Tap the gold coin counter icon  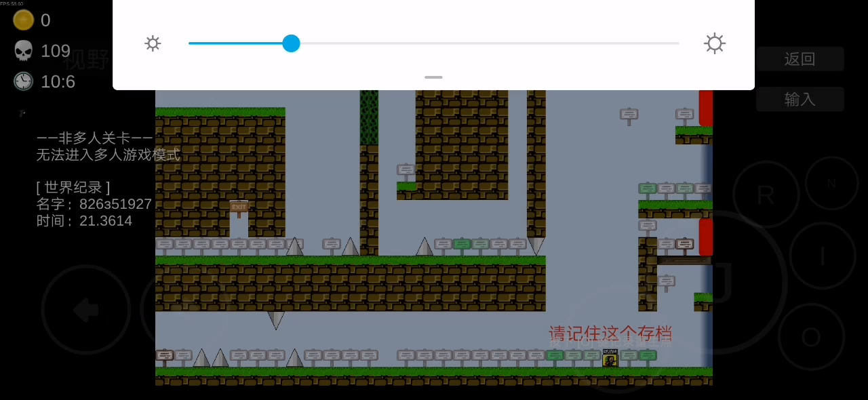tap(24, 20)
